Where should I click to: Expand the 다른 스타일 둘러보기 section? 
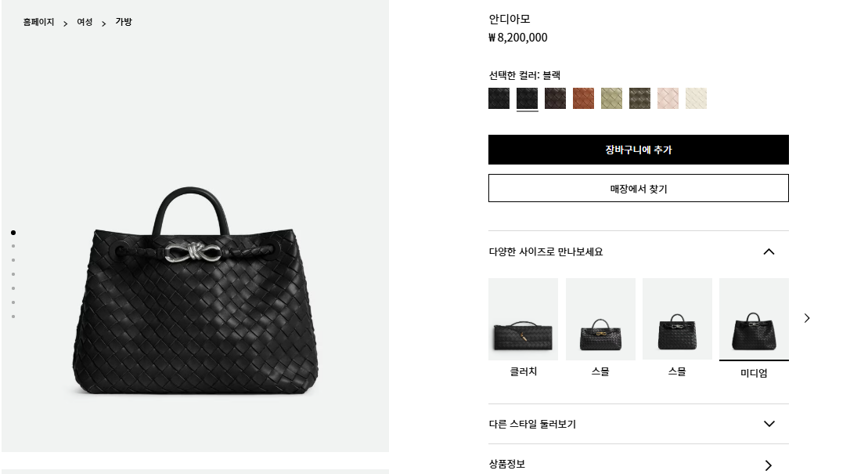tap(769, 424)
